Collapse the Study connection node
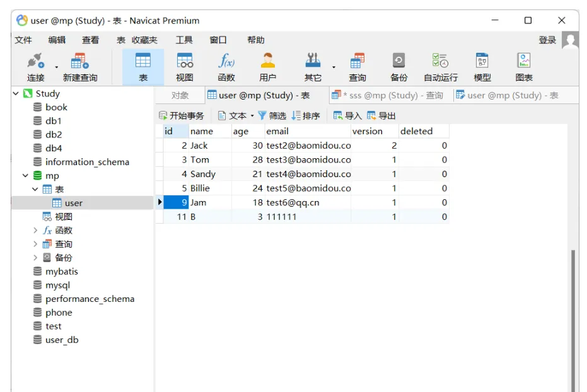 click(16, 93)
